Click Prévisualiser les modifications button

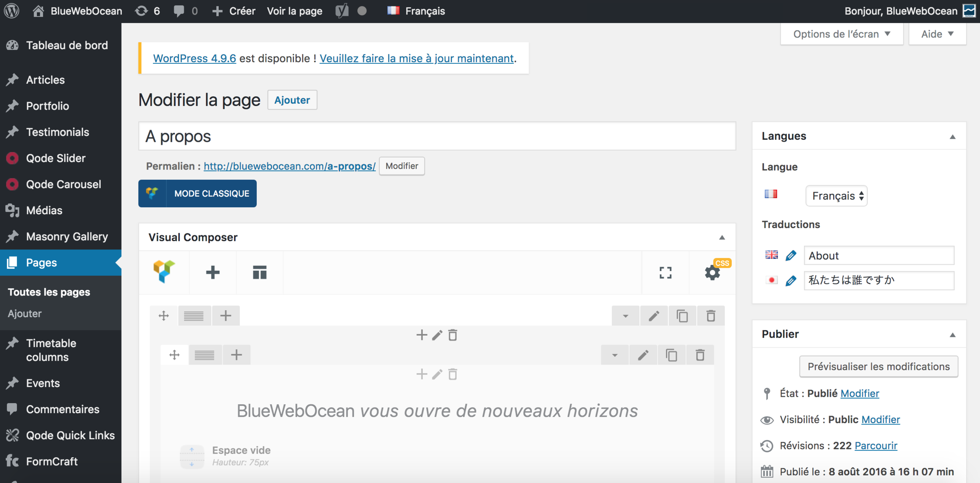coord(878,366)
